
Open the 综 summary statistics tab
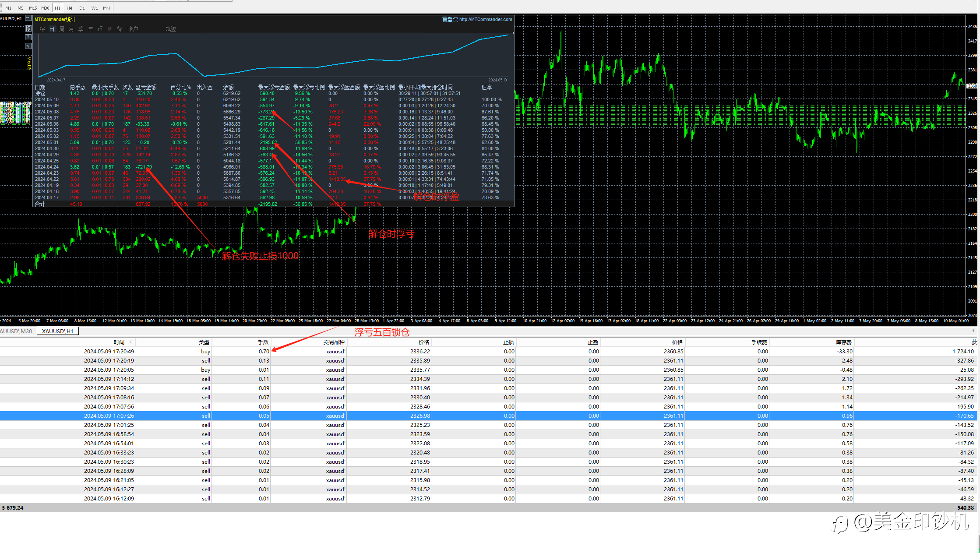(42, 29)
